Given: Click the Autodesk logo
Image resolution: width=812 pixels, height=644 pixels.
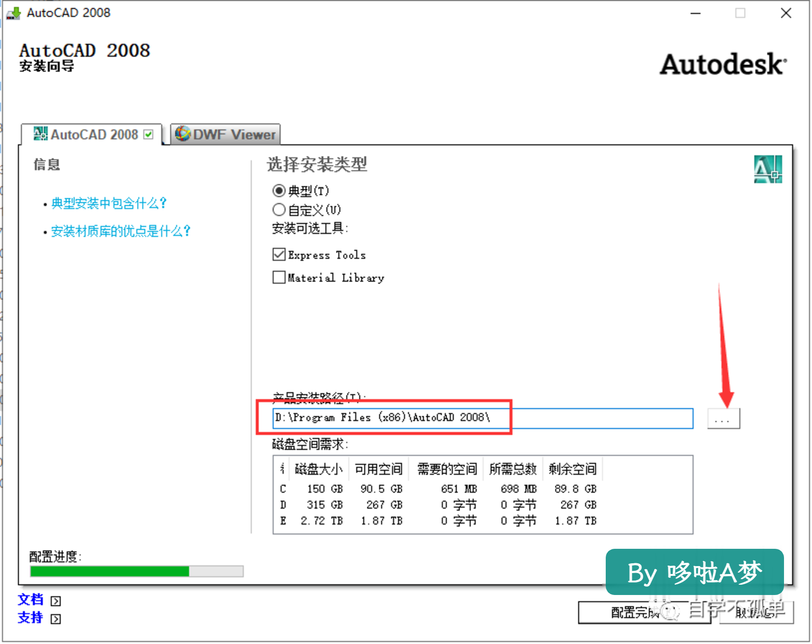Looking at the screenshot, I should point(723,64).
